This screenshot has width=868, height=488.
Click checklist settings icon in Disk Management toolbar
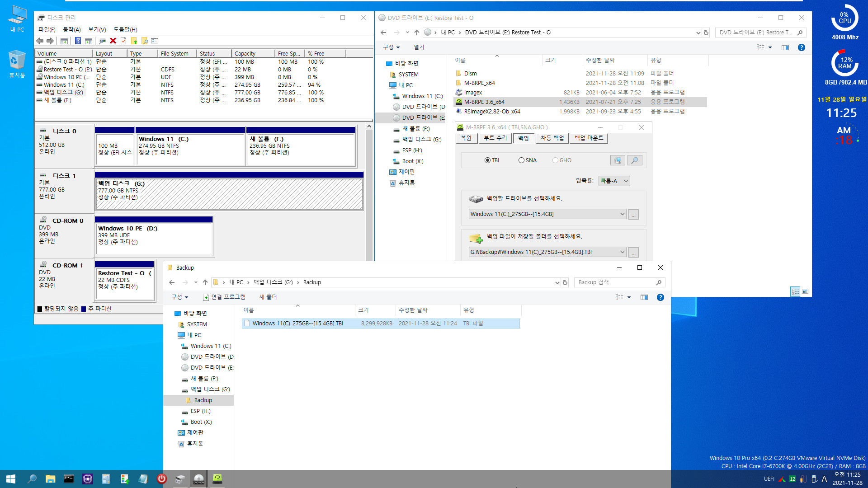155,41
